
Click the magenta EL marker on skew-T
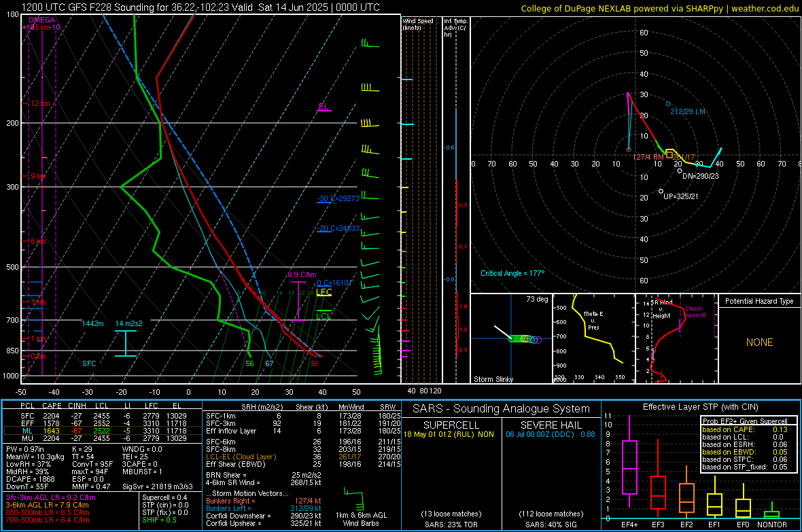tap(324, 107)
